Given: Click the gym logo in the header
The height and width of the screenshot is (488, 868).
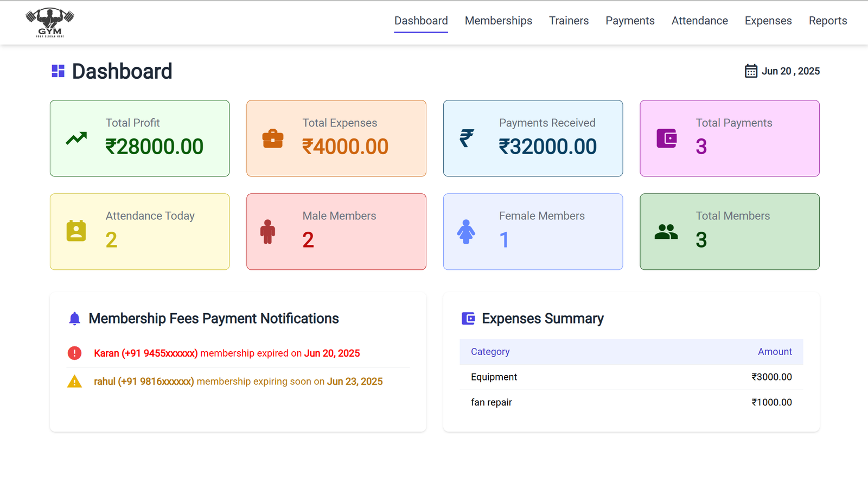Looking at the screenshot, I should tap(50, 23).
